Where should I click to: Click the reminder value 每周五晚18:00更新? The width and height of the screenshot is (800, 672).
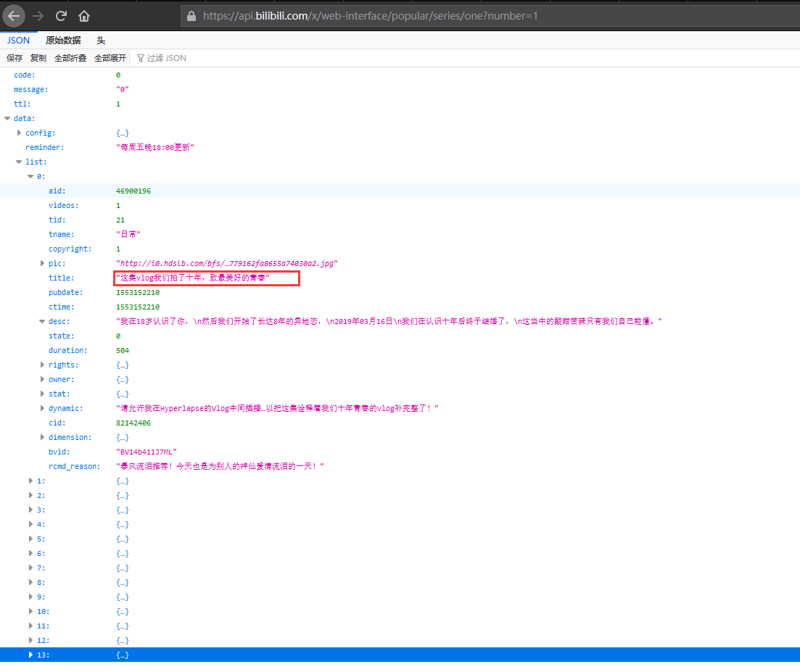[155, 147]
